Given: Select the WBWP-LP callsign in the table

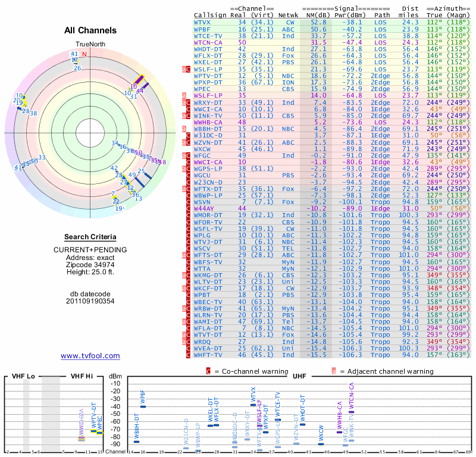Looking at the screenshot, I should [x=208, y=195].
